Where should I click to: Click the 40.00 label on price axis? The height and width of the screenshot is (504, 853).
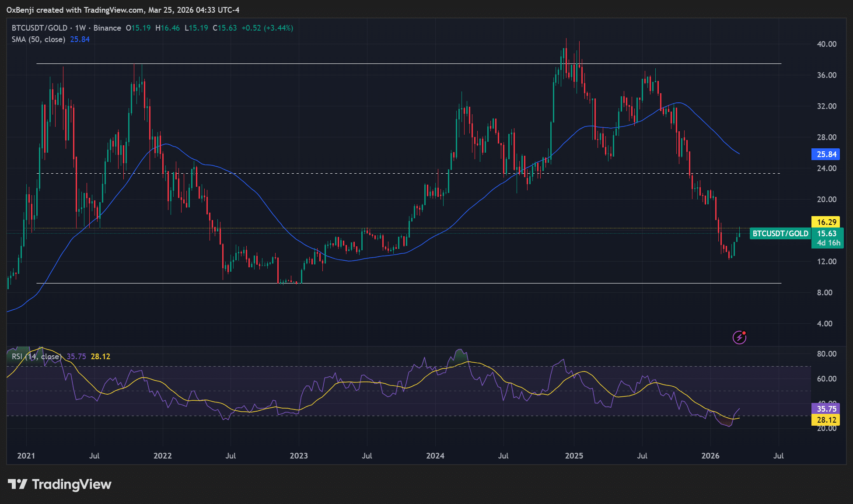826,44
